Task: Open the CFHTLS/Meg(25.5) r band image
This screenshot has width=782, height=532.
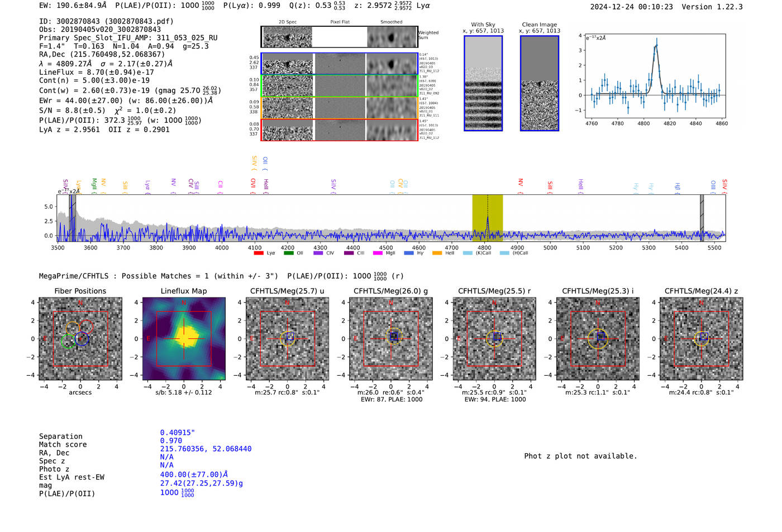Action: (494, 339)
